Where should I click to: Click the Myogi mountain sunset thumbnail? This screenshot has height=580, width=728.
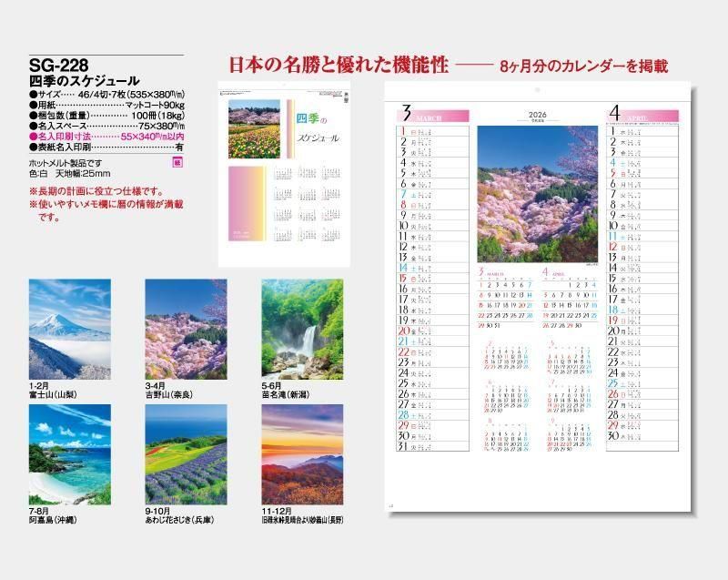pos(302,454)
